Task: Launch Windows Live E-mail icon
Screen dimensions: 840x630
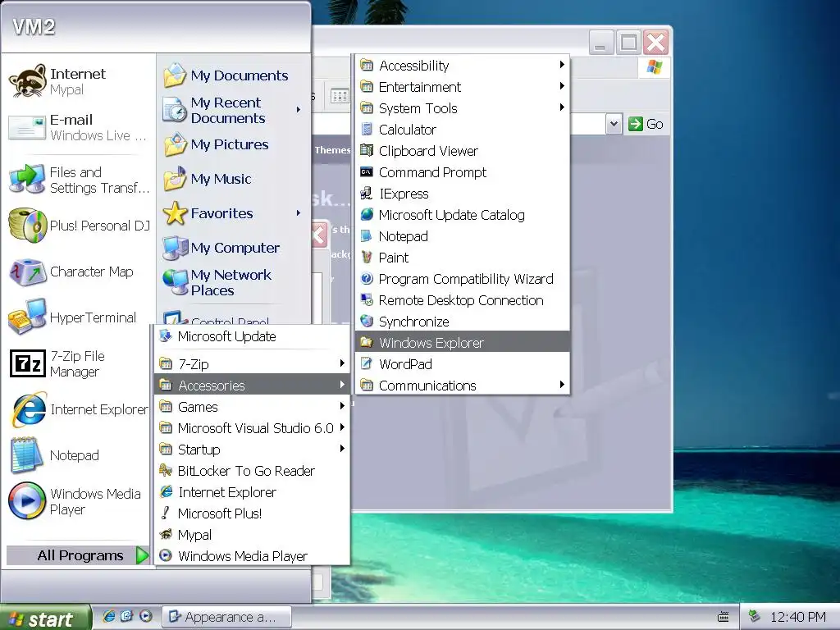Action: [27, 127]
